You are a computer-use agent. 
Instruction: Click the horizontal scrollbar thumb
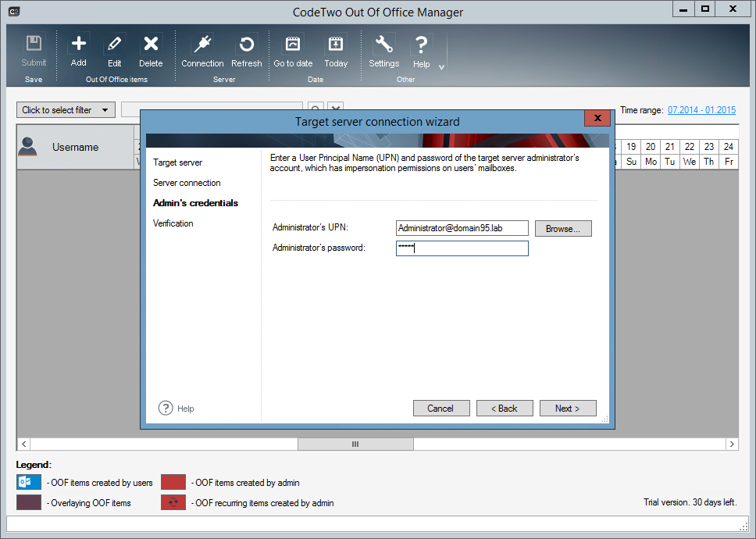[x=355, y=444]
